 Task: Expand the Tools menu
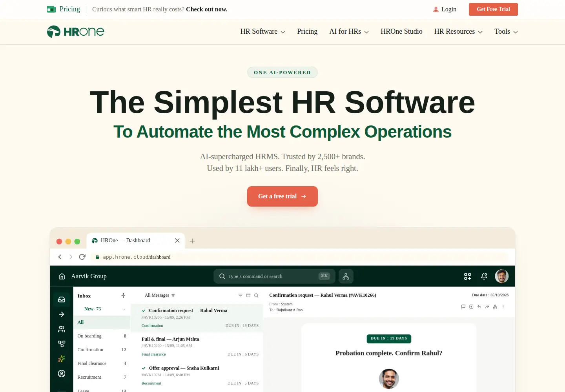point(506,31)
